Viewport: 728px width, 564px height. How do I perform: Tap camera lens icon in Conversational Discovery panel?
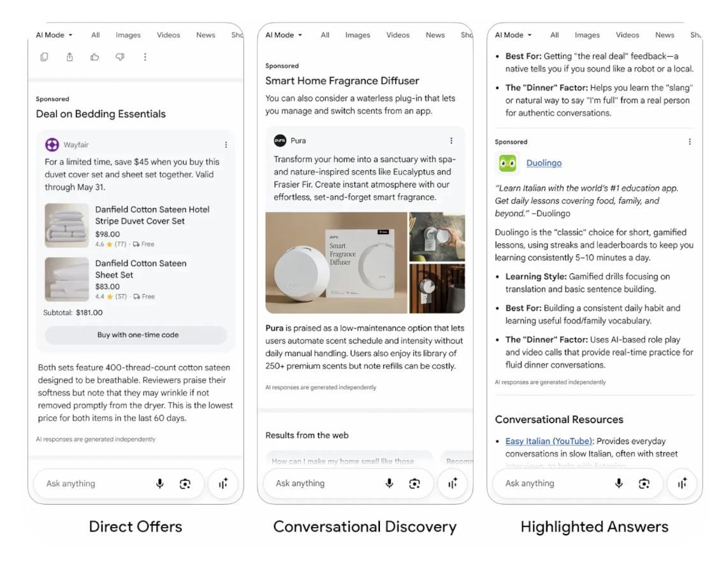(414, 484)
